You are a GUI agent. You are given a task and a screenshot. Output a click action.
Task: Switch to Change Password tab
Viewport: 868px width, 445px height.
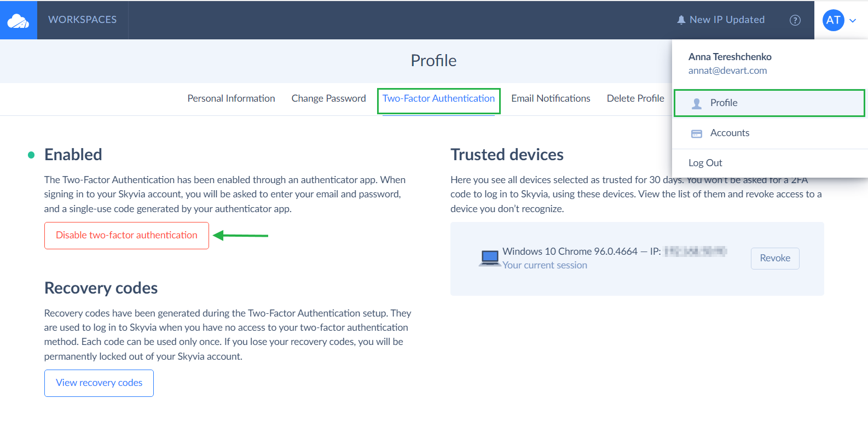[328, 98]
